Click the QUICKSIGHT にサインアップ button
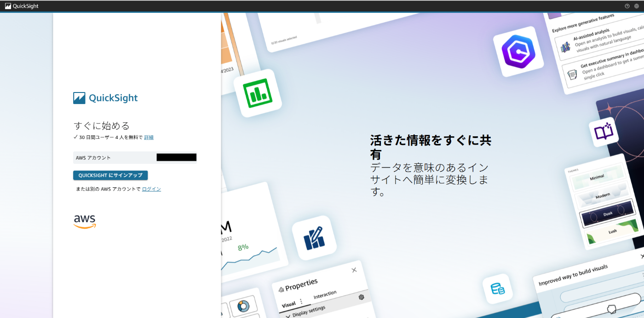 click(110, 175)
